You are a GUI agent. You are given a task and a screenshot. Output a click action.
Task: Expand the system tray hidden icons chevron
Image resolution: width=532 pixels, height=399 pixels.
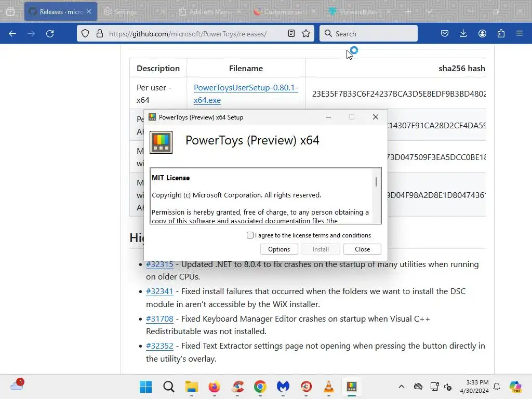(402, 387)
